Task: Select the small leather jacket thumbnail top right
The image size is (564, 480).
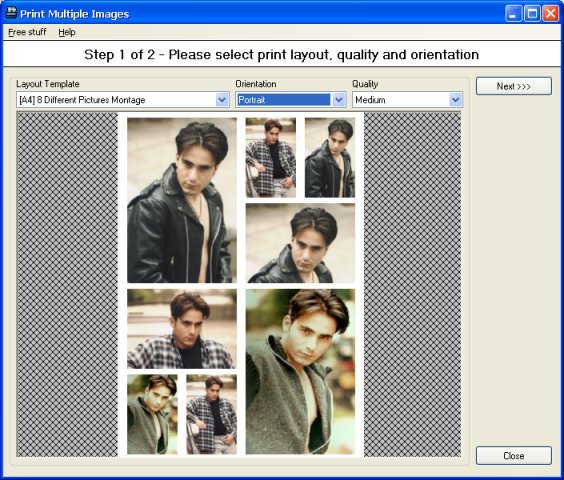Action: [x=330, y=157]
